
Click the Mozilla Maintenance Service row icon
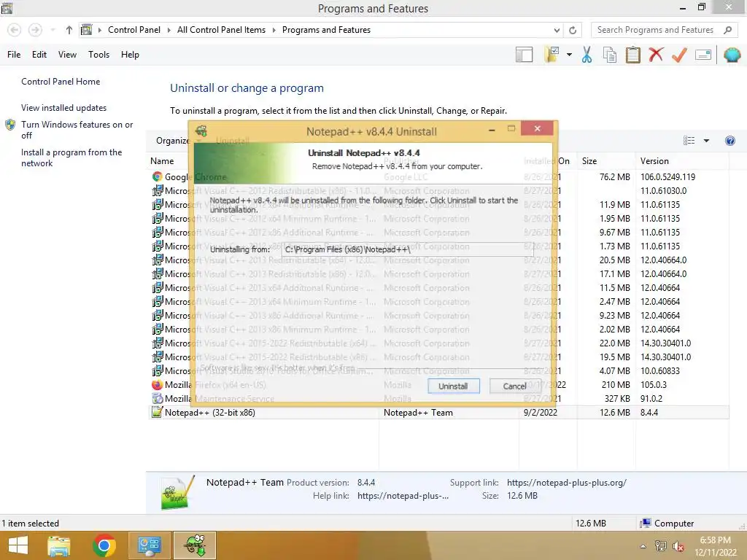[x=158, y=399]
